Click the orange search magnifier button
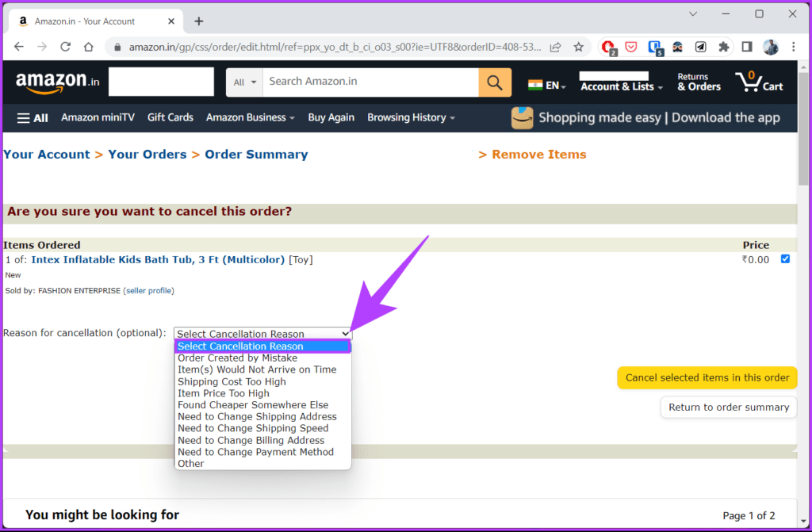The image size is (812, 532). pos(495,82)
